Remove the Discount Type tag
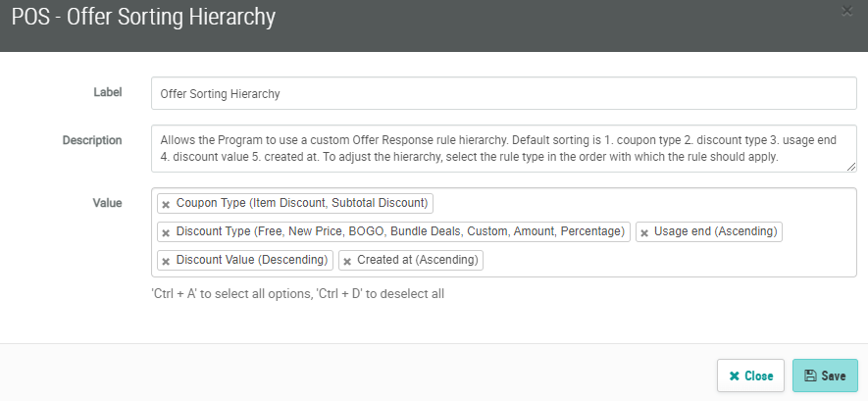Screen dimensions: 868x401 [166, 232]
